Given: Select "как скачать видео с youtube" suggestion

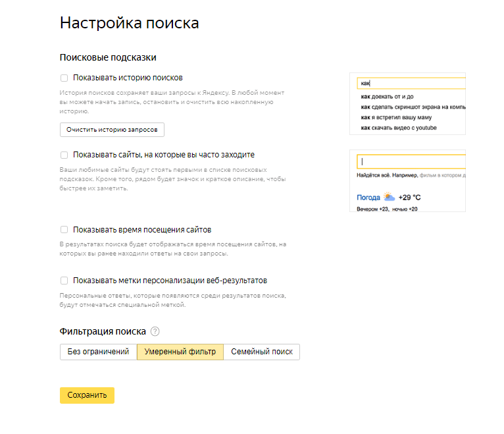Looking at the screenshot, I should tap(399, 128).
